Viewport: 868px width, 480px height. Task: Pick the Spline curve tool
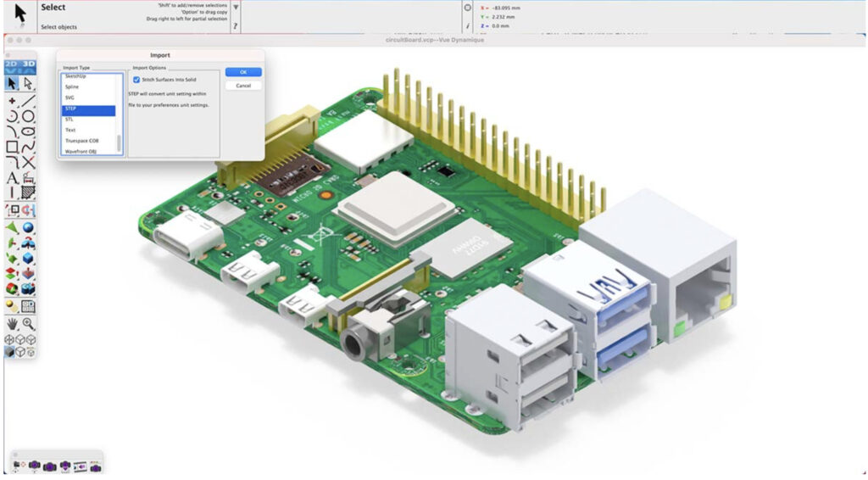pyautogui.click(x=28, y=147)
